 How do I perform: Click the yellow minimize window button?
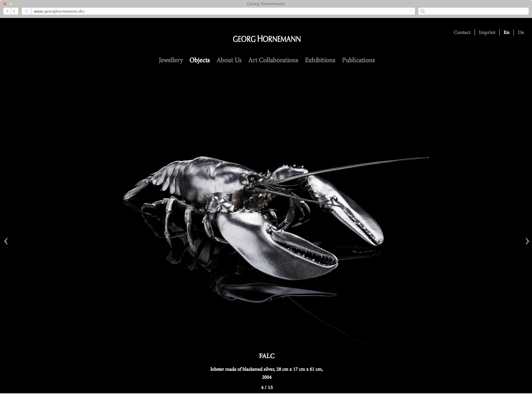click(x=11, y=4)
